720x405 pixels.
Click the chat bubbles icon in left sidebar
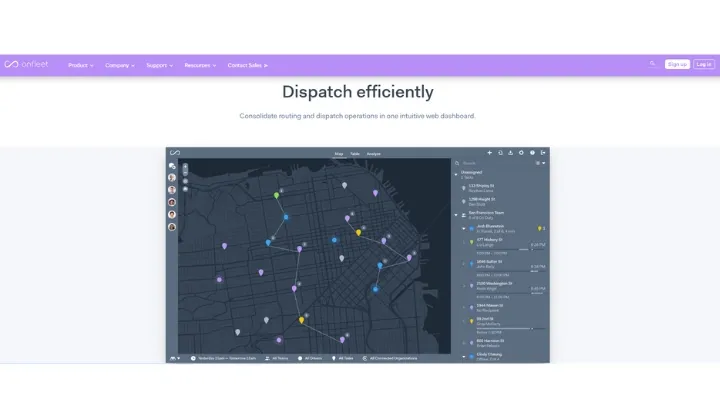[x=172, y=166]
